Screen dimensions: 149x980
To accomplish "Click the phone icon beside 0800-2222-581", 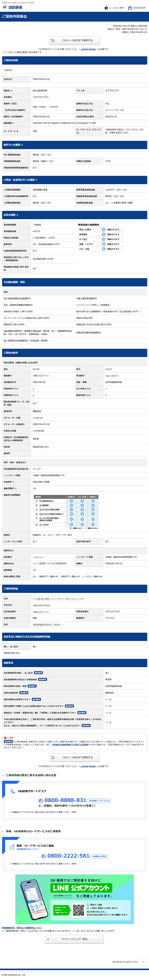I will click(x=43, y=856).
